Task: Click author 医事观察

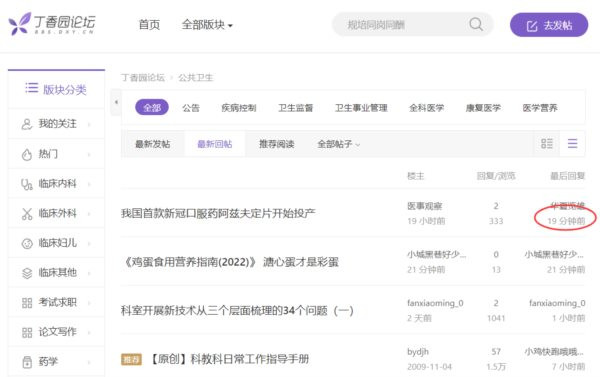Action: (424, 206)
